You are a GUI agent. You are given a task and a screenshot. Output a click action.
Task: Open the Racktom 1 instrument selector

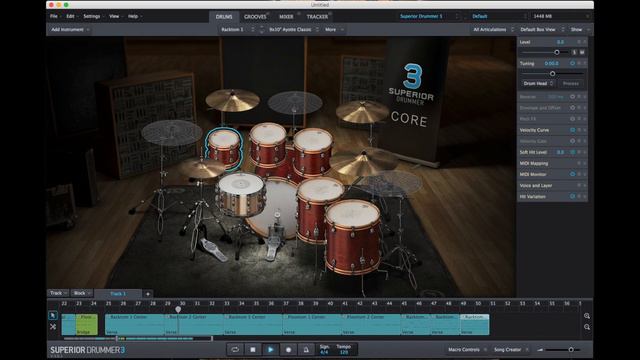pos(237,29)
